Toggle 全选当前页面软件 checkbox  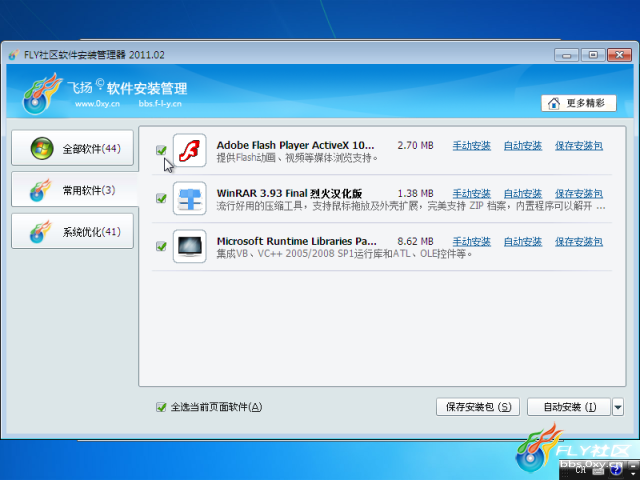pyautogui.click(x=161, y=407)
